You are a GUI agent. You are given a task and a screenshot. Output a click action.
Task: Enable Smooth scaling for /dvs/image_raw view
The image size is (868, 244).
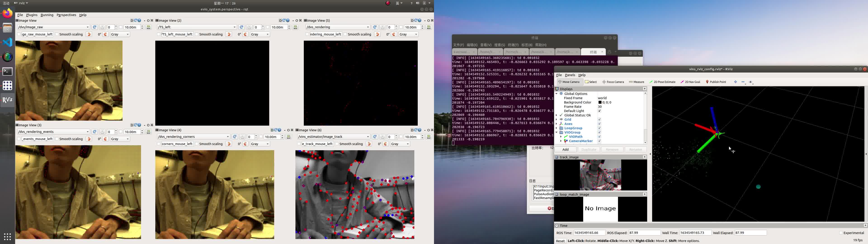(x=57, y=34)
